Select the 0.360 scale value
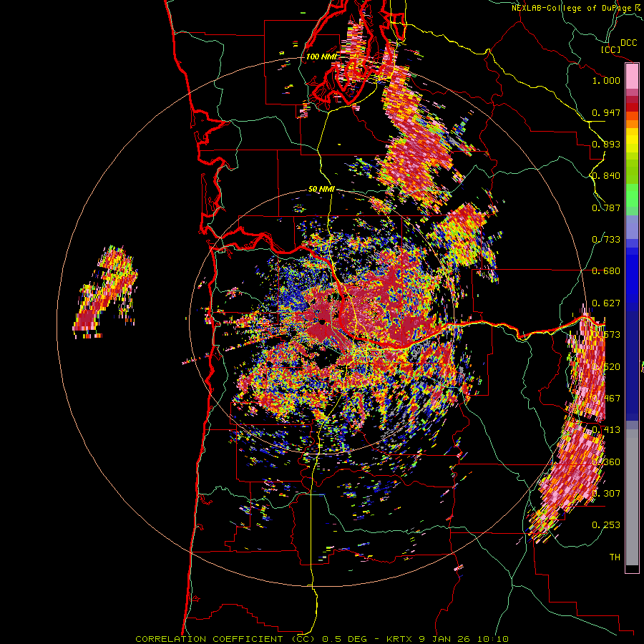Screen dimensions: 644x644 (606, 462)
